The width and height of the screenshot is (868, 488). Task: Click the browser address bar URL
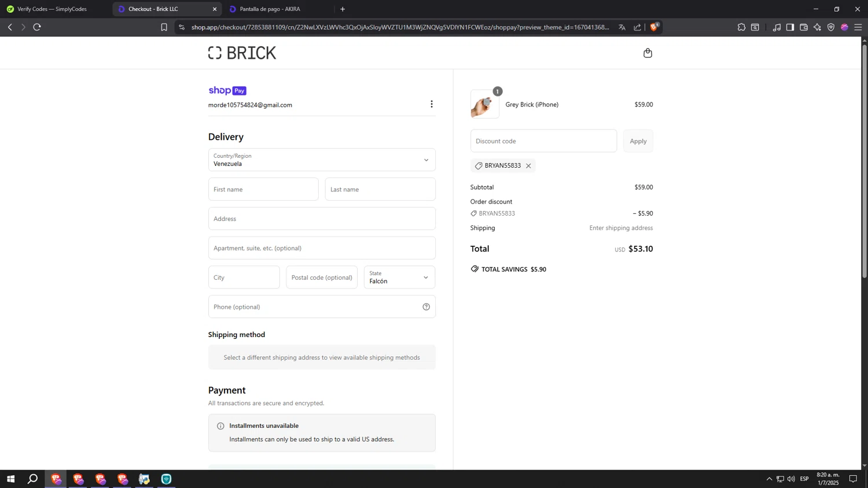400,27
